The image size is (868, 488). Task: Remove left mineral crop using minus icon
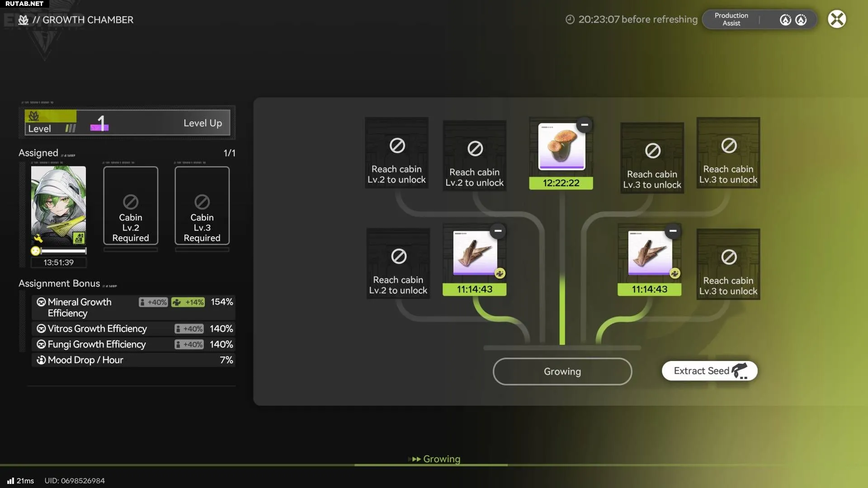coord(498,231)
